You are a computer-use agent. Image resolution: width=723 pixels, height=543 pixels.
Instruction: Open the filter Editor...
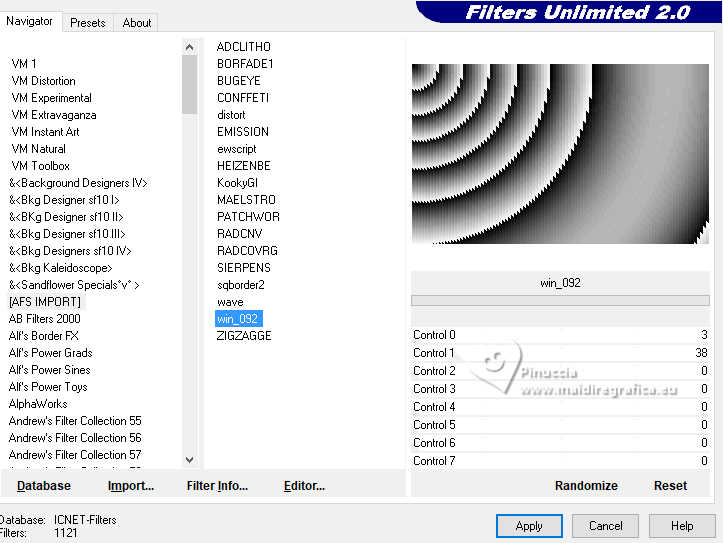(x=304, y=486)
